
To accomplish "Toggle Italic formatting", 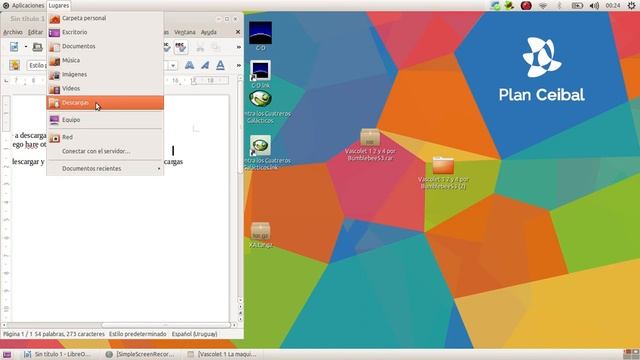I will click(x=205, y=65).
